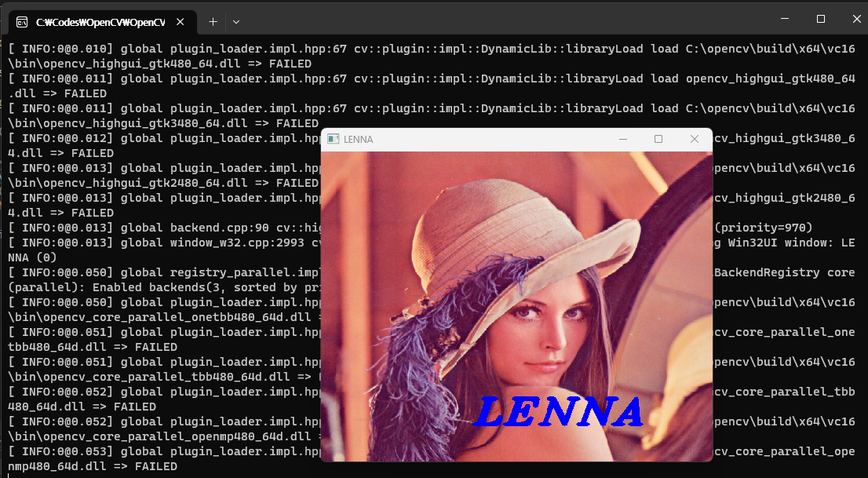The height and width of the screenshot is (478, 868).
Task: Click "g Win32UI window: LE" text
Action: coord(784,243)
